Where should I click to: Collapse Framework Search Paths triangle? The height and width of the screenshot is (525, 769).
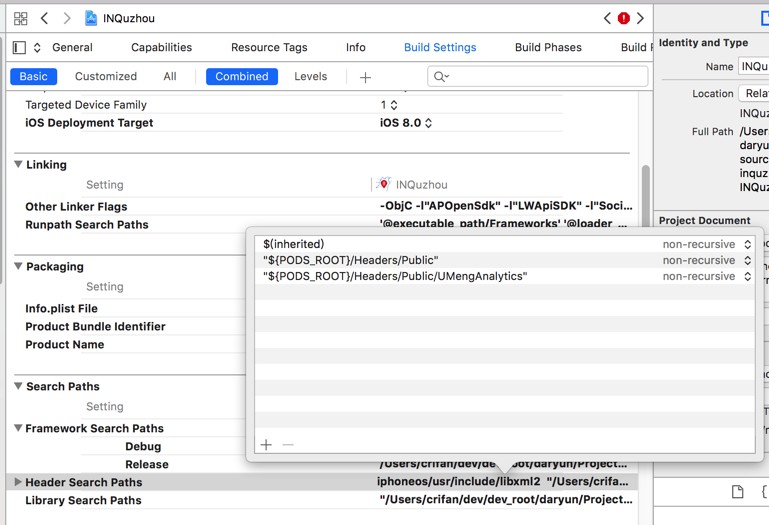(x=18, y=428)
